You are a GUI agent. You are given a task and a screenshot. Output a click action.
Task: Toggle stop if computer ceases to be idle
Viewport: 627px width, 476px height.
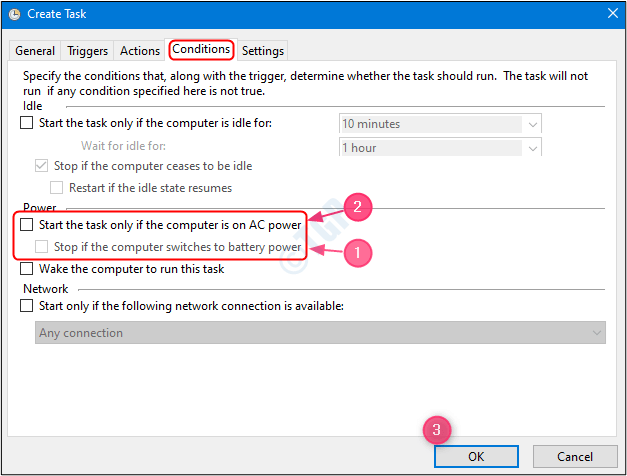[x=41, y=166]
